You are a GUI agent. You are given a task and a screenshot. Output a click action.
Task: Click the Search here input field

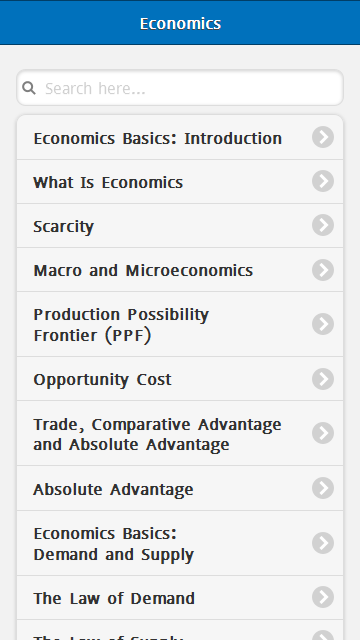[x=180, y=88]
